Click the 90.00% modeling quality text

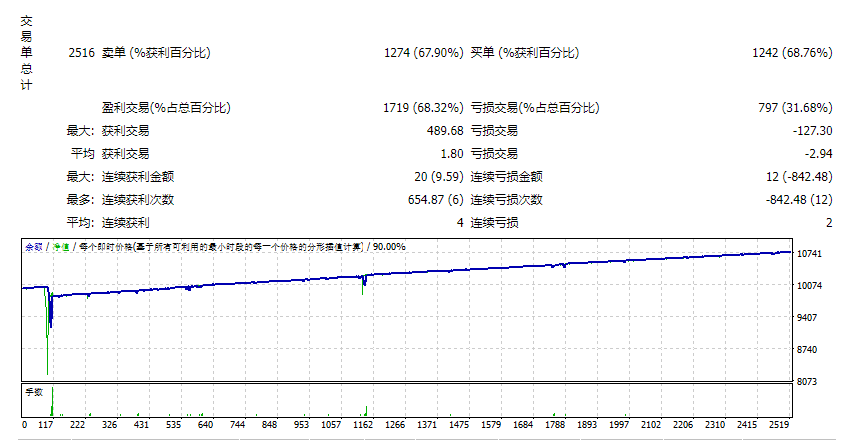point(389,246)
